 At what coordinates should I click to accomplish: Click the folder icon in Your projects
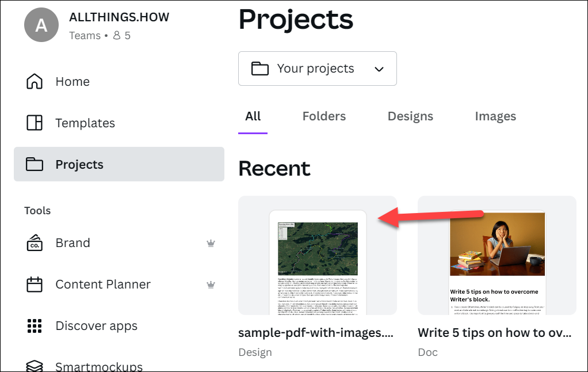pos(260,69)
